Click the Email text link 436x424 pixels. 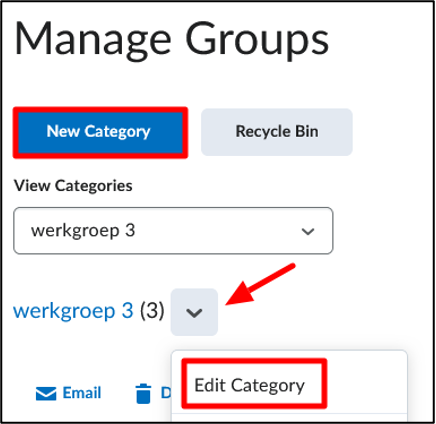click(82, 393)
